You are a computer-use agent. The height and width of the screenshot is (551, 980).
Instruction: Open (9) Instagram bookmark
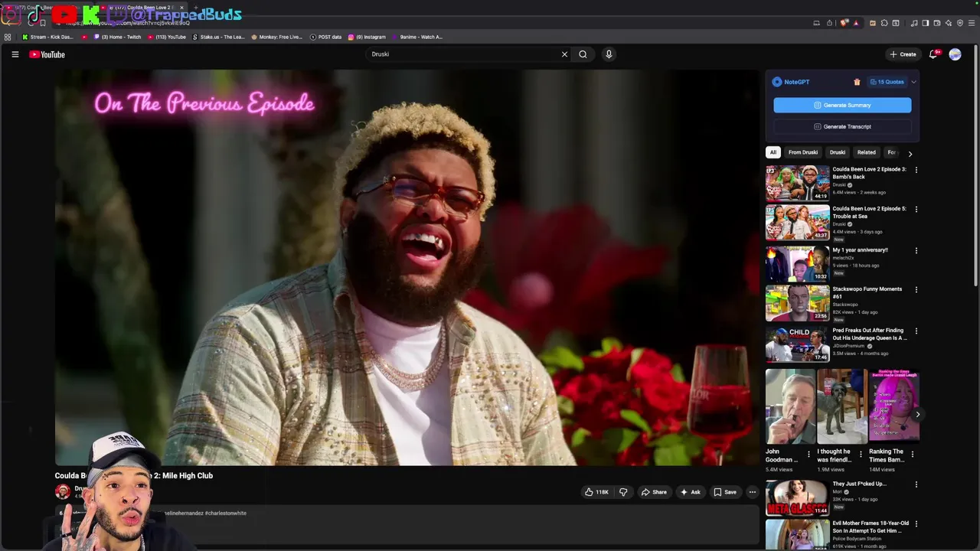(x=367, y=37)
